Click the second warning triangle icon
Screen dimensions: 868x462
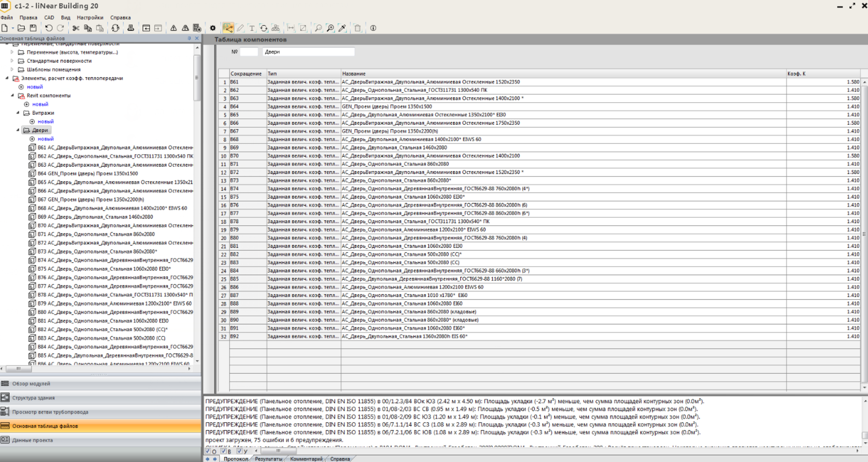click(185, 28)
